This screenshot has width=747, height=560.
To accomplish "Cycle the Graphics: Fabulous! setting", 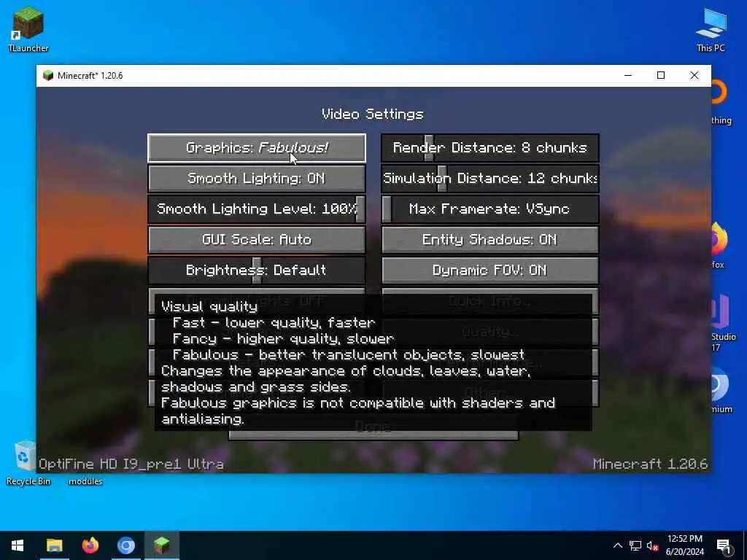I will pyautogui.click(x=257, y=147).
